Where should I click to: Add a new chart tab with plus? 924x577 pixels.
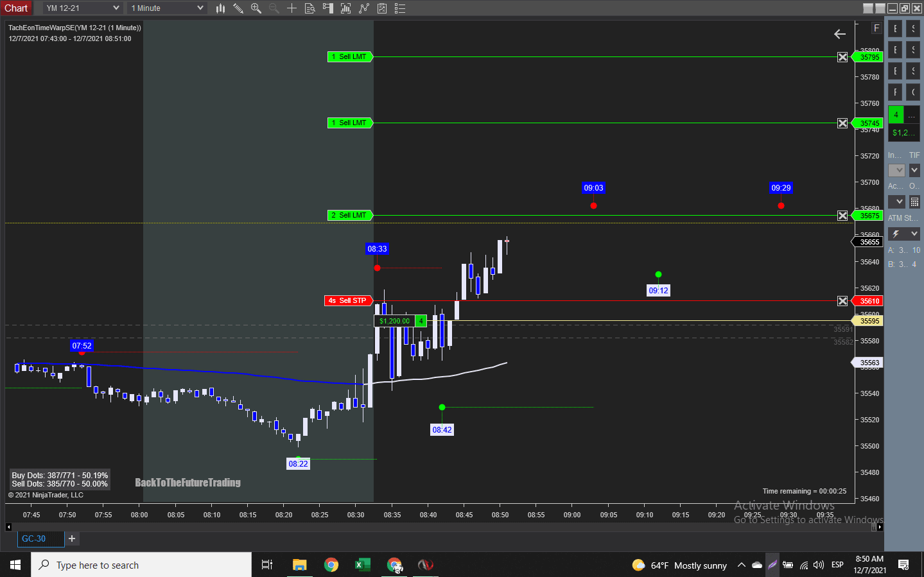pos(72,539)
